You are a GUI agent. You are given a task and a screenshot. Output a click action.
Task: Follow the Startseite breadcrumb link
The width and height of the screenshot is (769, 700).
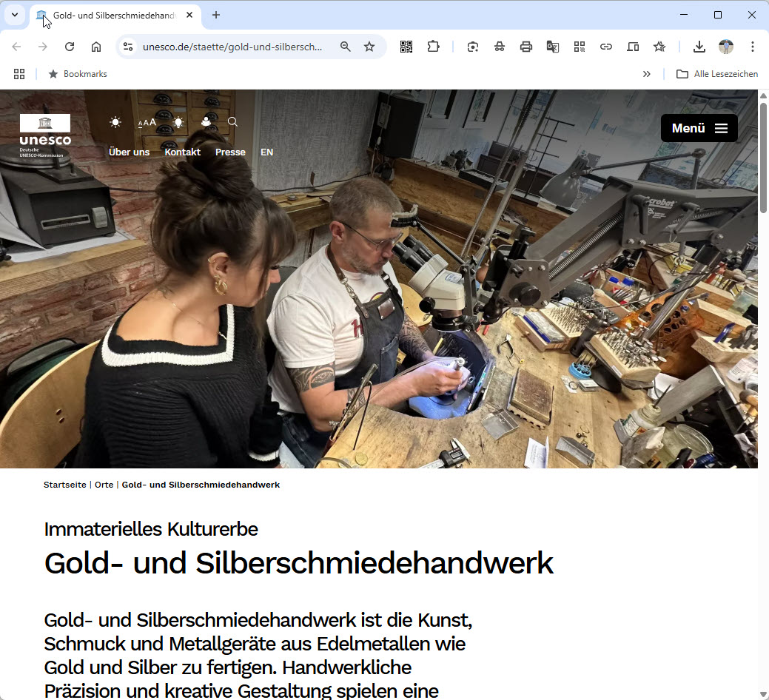tap(64, 485)
